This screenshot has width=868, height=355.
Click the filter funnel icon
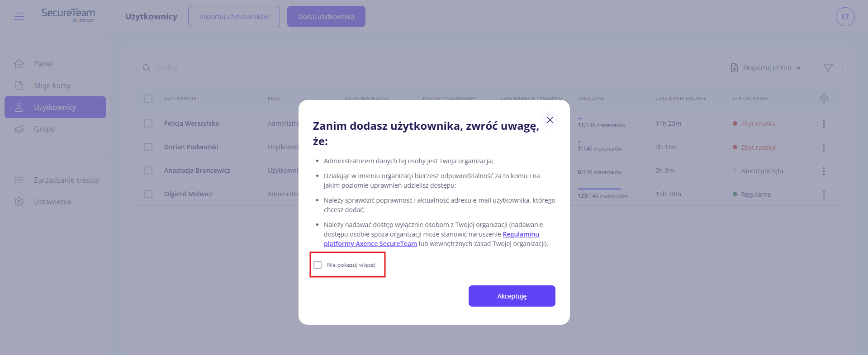click(x=828, y=68)
